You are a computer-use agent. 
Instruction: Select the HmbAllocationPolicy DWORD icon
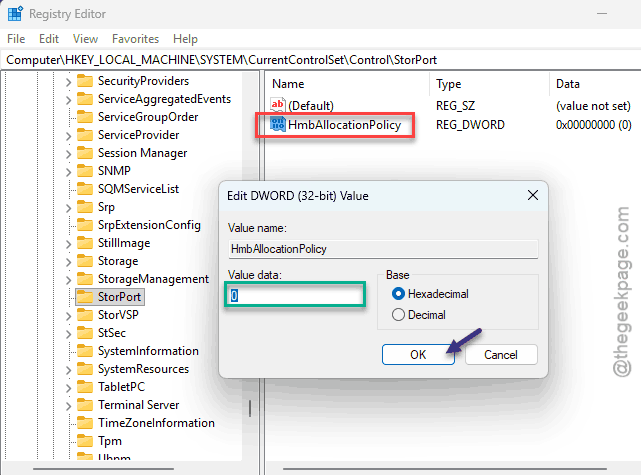coord(278,124)
